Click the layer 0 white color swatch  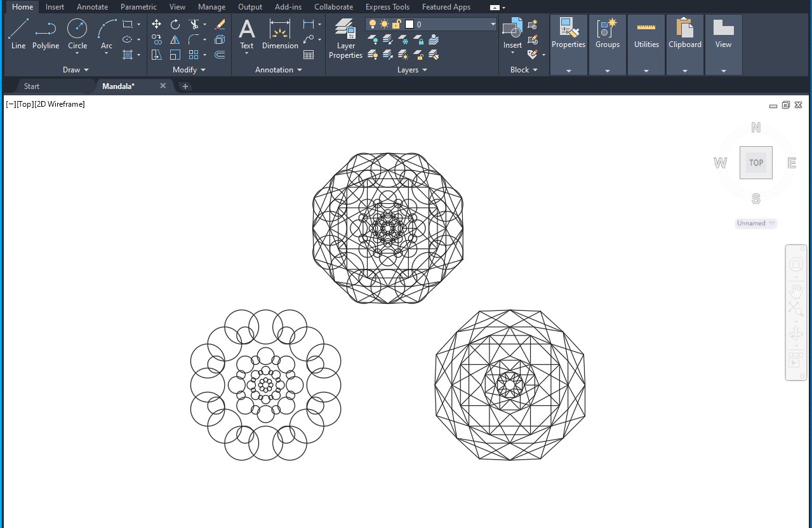tap(409, 24)
